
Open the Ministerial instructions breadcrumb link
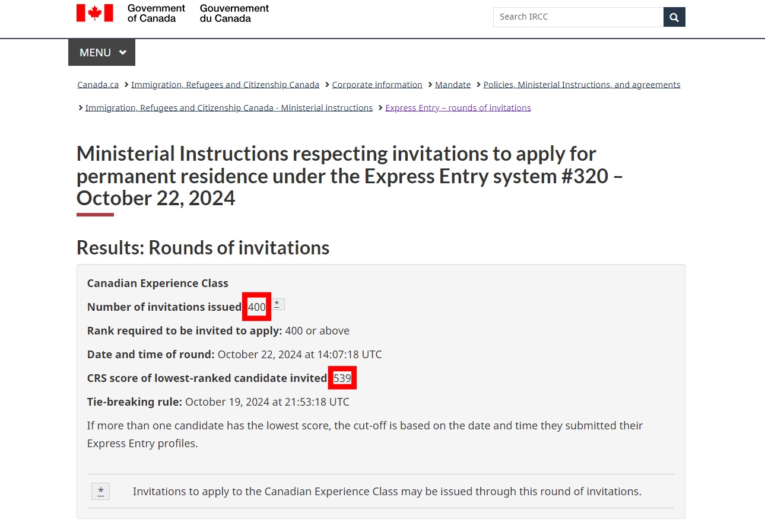229,108
